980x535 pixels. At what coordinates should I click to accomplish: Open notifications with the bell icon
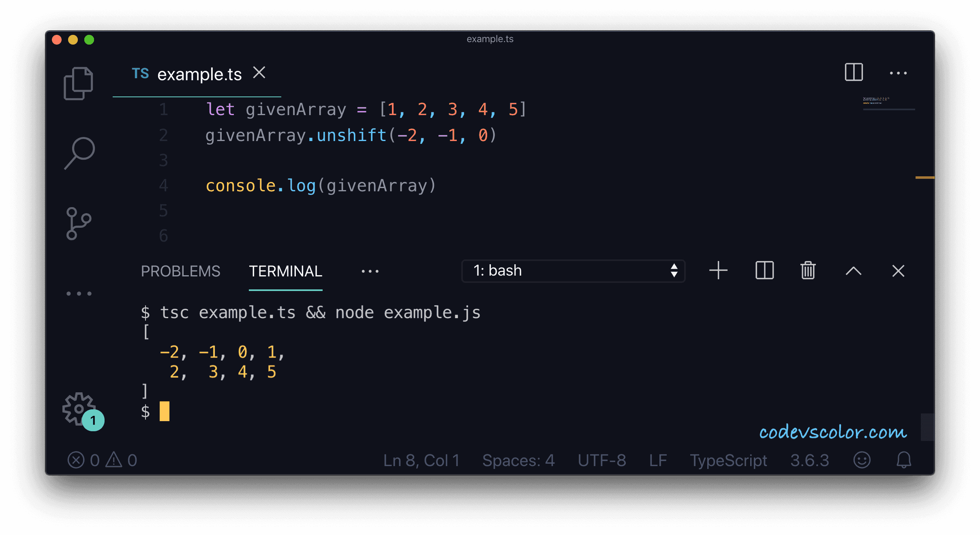tap(904, 460)
